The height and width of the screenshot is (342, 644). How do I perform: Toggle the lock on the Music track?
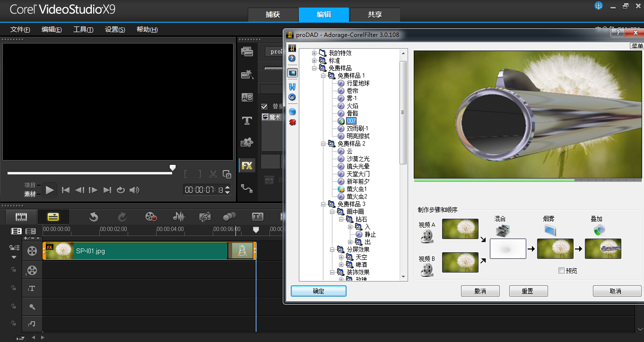[x=14, y=325]
